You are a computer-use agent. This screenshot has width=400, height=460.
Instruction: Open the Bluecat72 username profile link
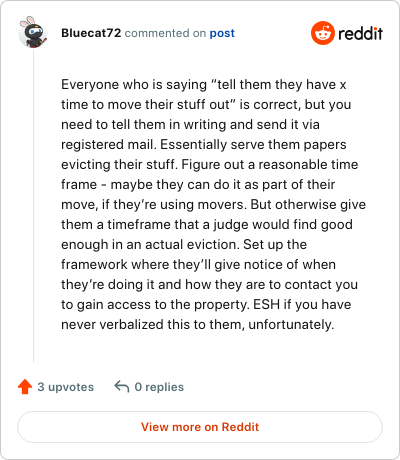[x=91, y=33]
